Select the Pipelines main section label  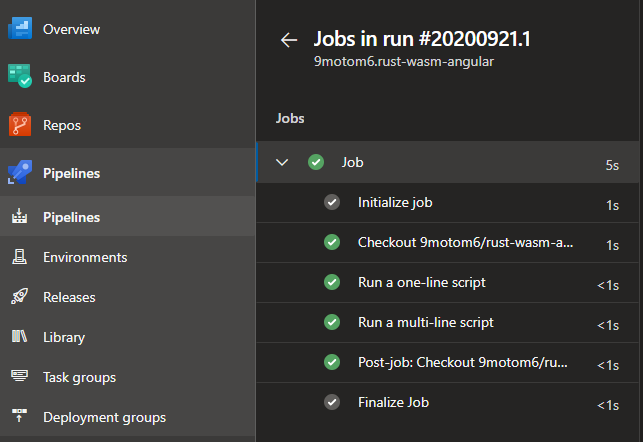(71, 173)
